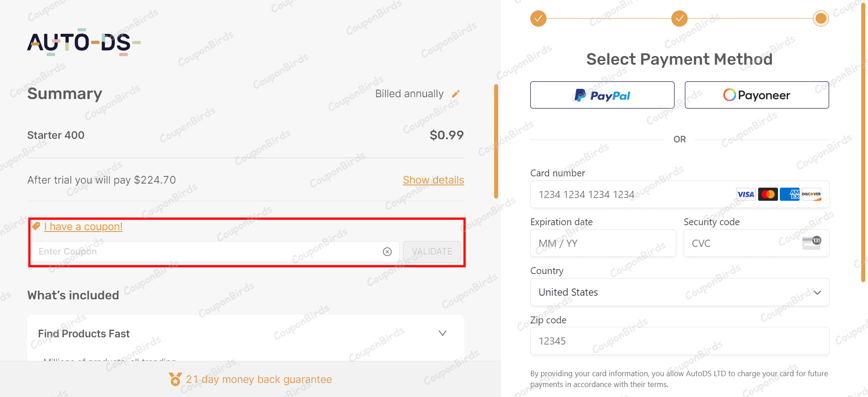
Task: Click the AutoDS logo
Action: (84, 42)
